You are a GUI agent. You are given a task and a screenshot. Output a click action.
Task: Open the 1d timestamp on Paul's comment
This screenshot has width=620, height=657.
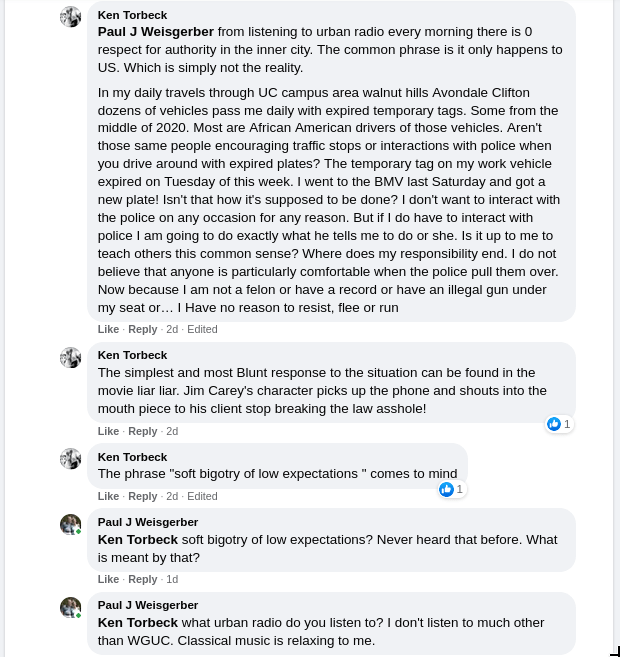(x=172, y=579)
